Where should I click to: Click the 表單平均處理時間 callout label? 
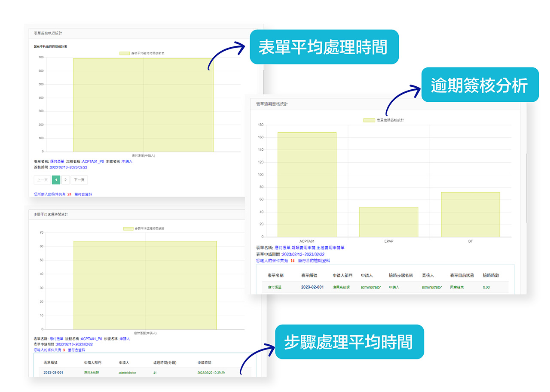(x=322, y=47)
